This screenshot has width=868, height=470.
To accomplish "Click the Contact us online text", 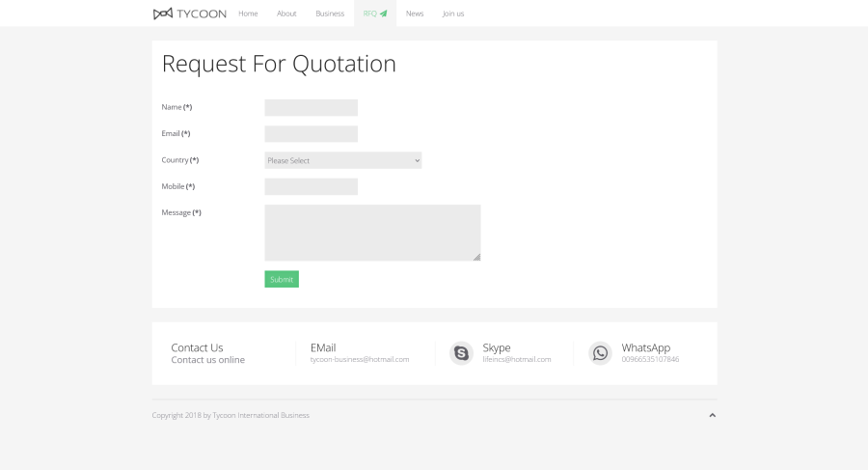I will [x=207, y=360].
